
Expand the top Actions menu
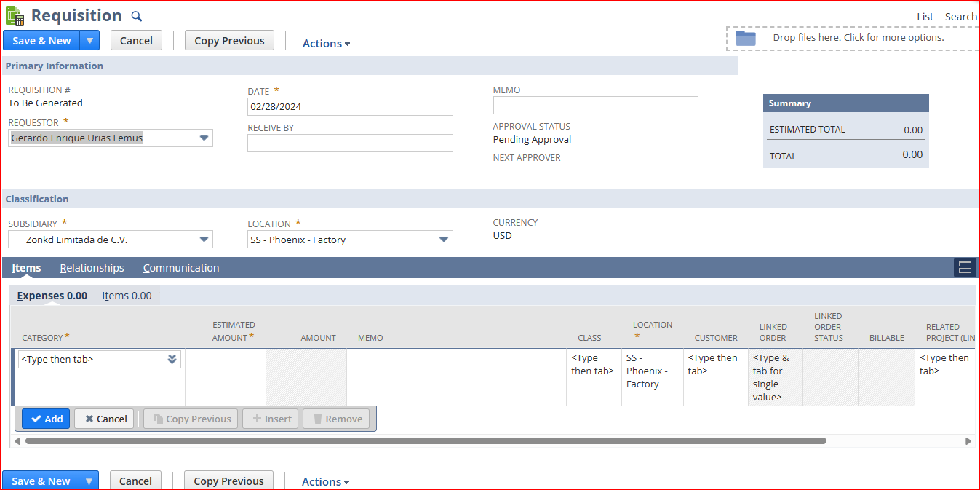click(x=326, y=44)
